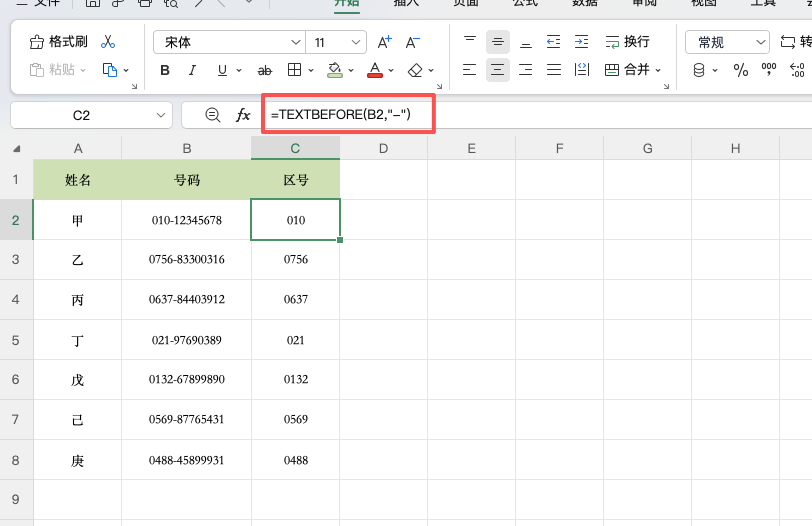
Task: Click the Borders icon
Action: coord(295,70)
